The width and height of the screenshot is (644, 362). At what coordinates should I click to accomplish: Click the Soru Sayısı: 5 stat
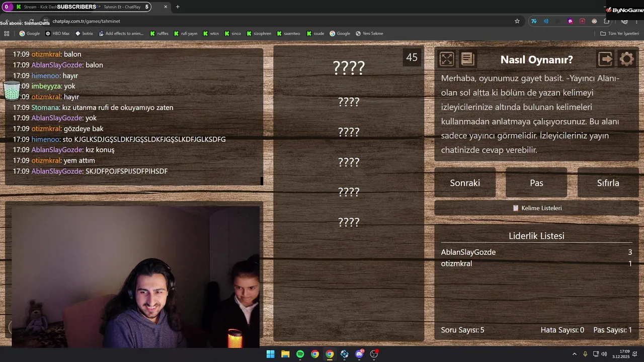[462, 330]
